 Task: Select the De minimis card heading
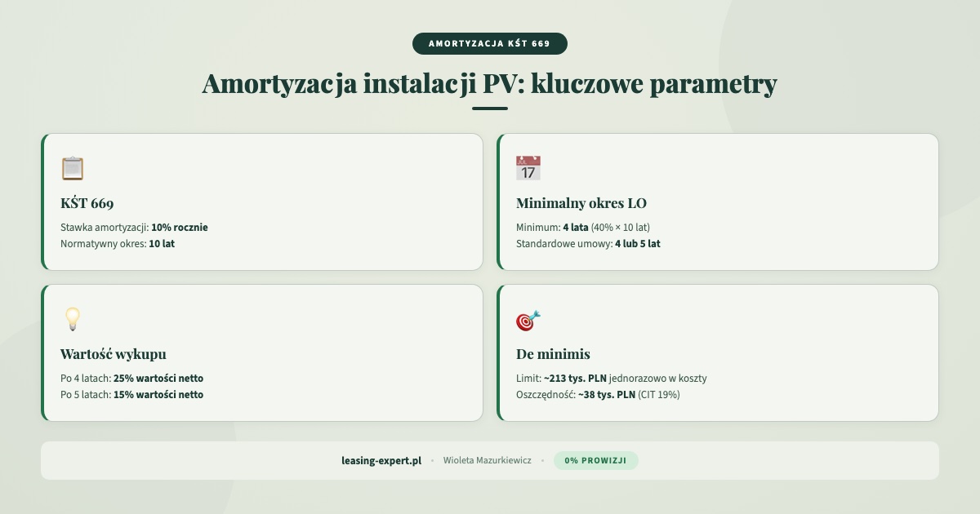pyautogui.click(x=552, y=354)
